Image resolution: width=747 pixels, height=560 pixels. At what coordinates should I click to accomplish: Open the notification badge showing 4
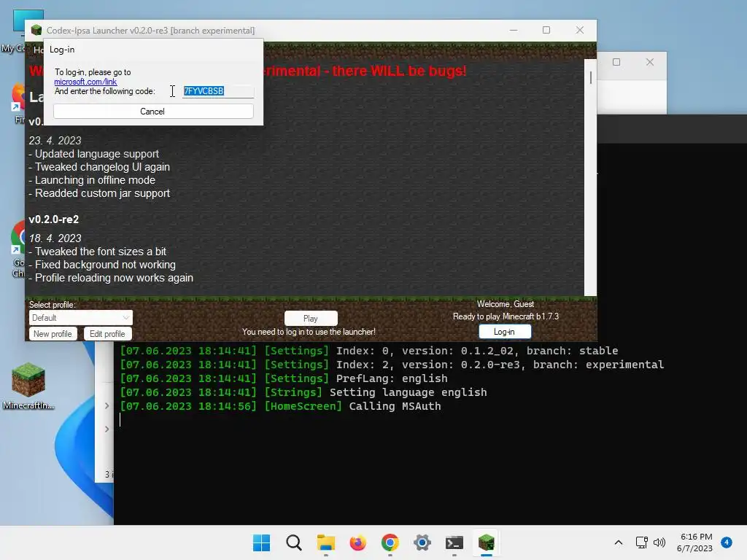727,542
